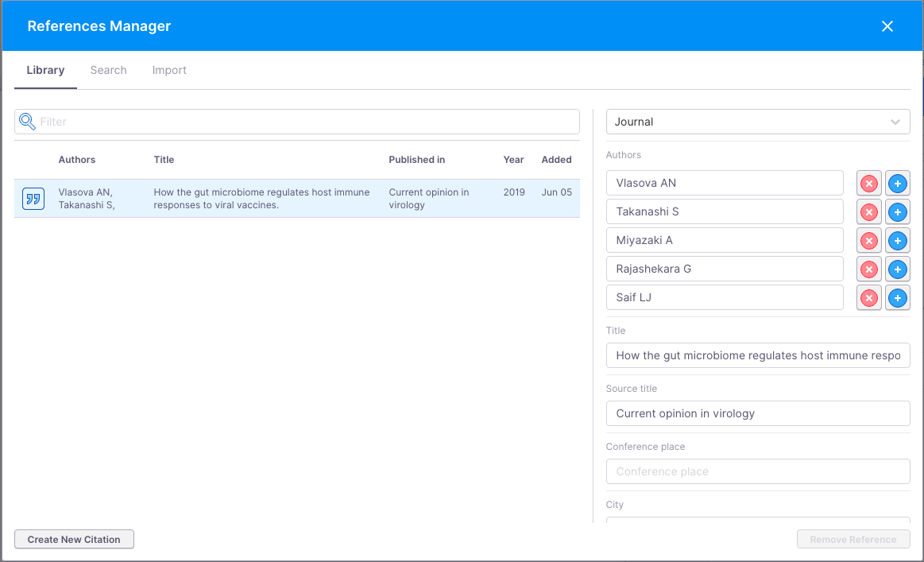Image resolution: width=924 pixels, height=562 pixels.
Task: Switch to the Library tab
Action: pos(45,70)
